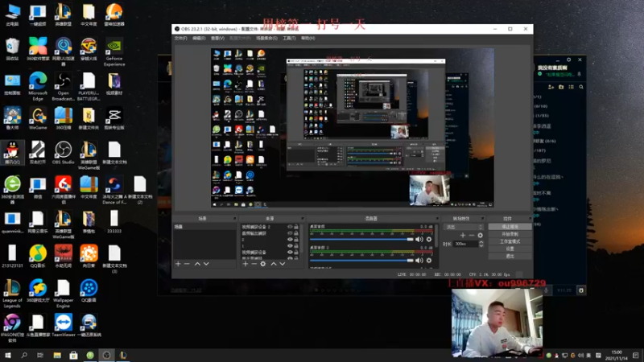Open the Edit menu in OBS

(x=199, y=38)
